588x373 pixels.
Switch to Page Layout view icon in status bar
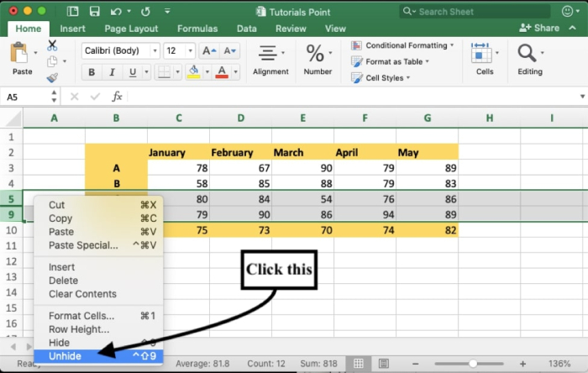click(383, 363)
